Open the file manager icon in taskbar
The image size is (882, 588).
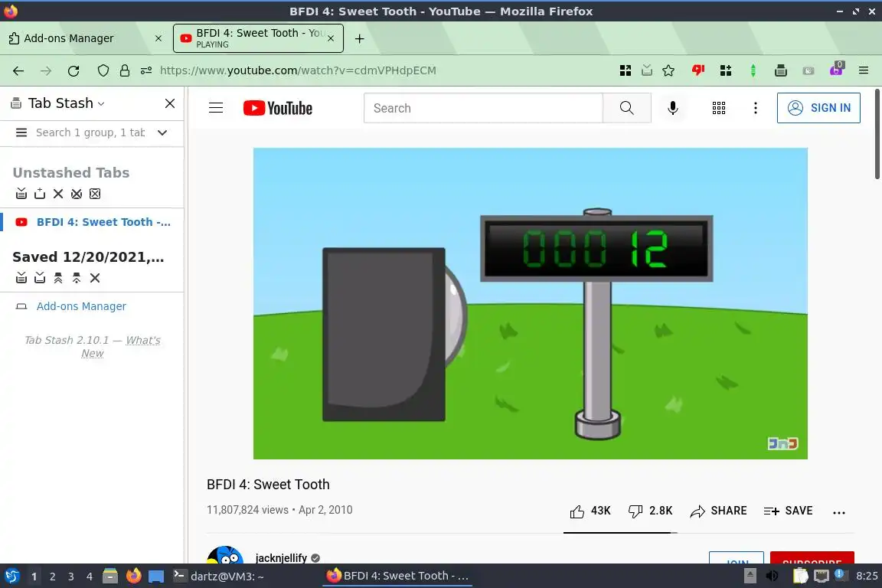110,577
